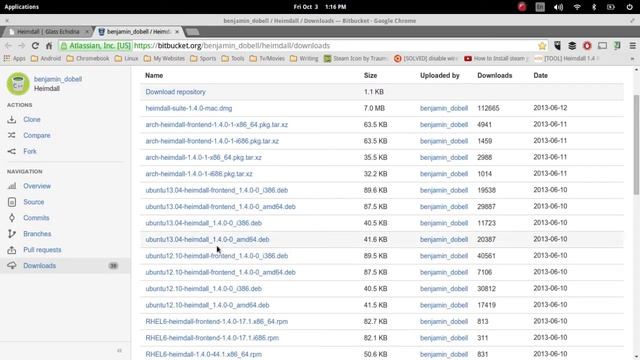Click the browser forward arrow
This screenshot has height=360, width=640.
point(22,46)
